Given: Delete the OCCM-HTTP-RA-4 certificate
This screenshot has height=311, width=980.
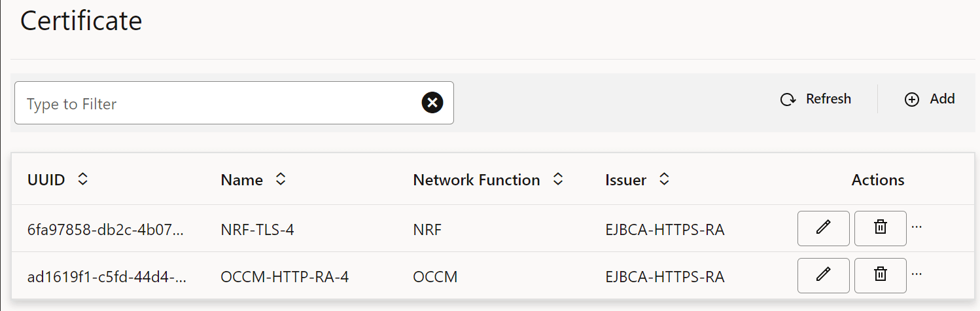Looking at the screenshot, I should 881,275.
